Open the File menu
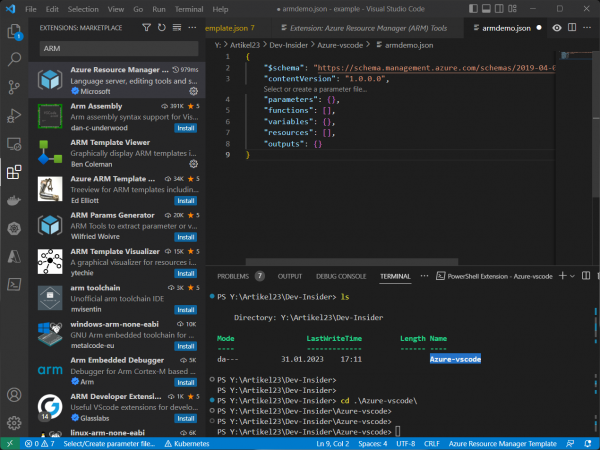Screen dimensions: 600x450 pyautogui.click(x=31, y=9)
